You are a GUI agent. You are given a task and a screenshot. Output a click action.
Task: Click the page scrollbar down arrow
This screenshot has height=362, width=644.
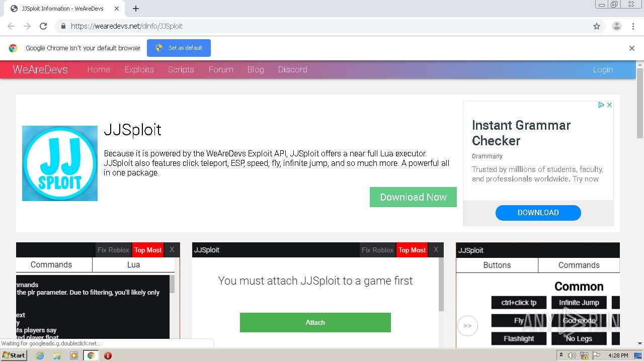point(640,343)
